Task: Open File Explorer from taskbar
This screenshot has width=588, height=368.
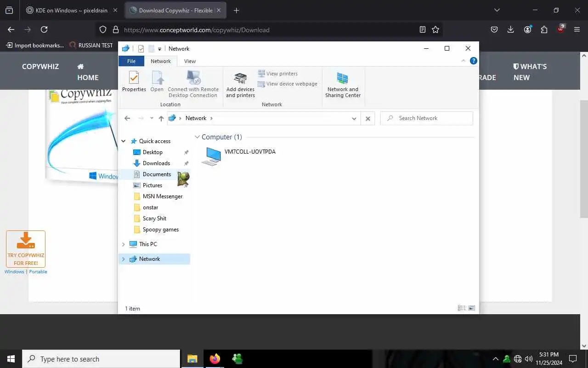Action: coord(192,359)
